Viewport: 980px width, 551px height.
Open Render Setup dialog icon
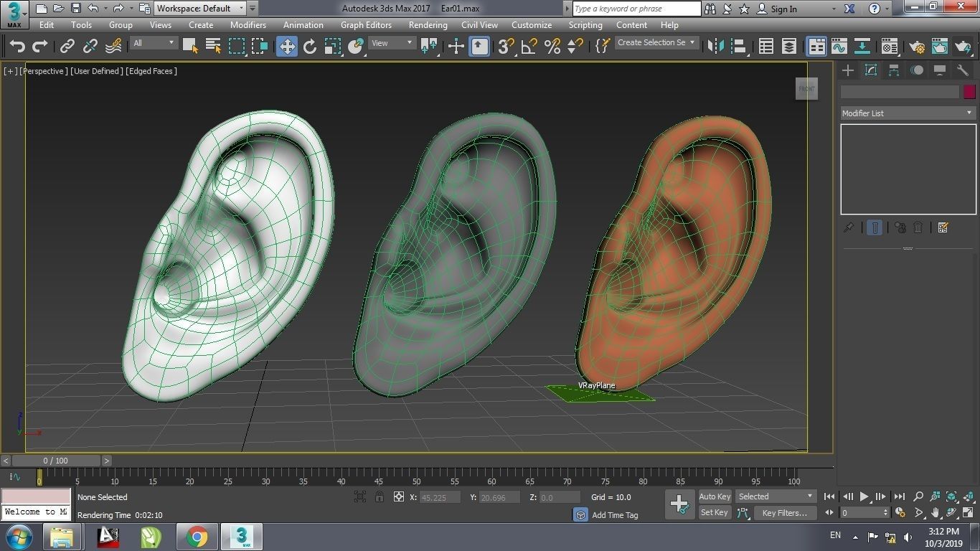pos(917,47)
